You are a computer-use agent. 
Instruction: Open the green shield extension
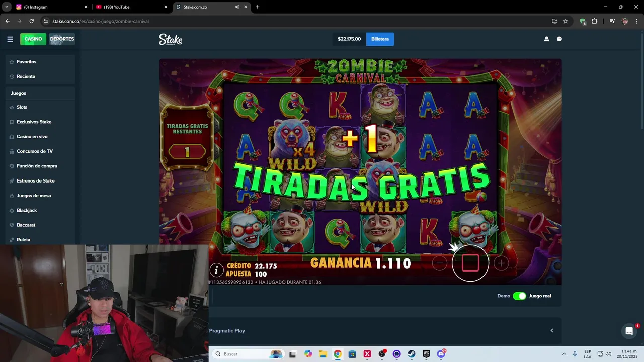583,21
